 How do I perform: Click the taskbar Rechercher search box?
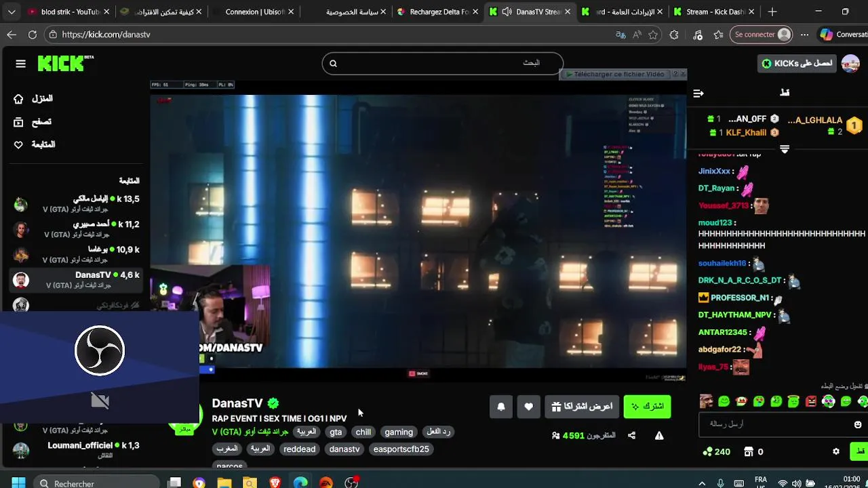point(96,483)
